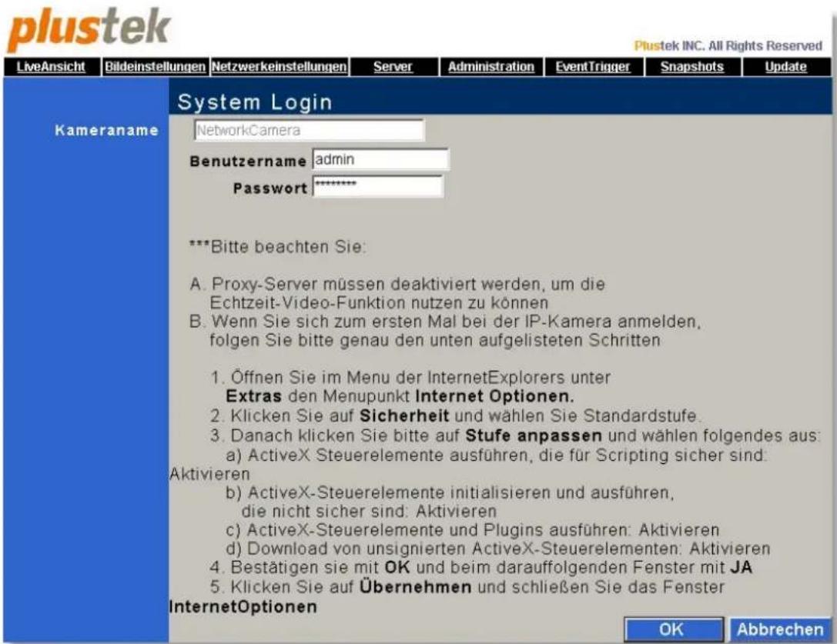Click the '***Bitte beachten Sie:' note
This screenshot has height=644, width=837.
pos(277,247)
